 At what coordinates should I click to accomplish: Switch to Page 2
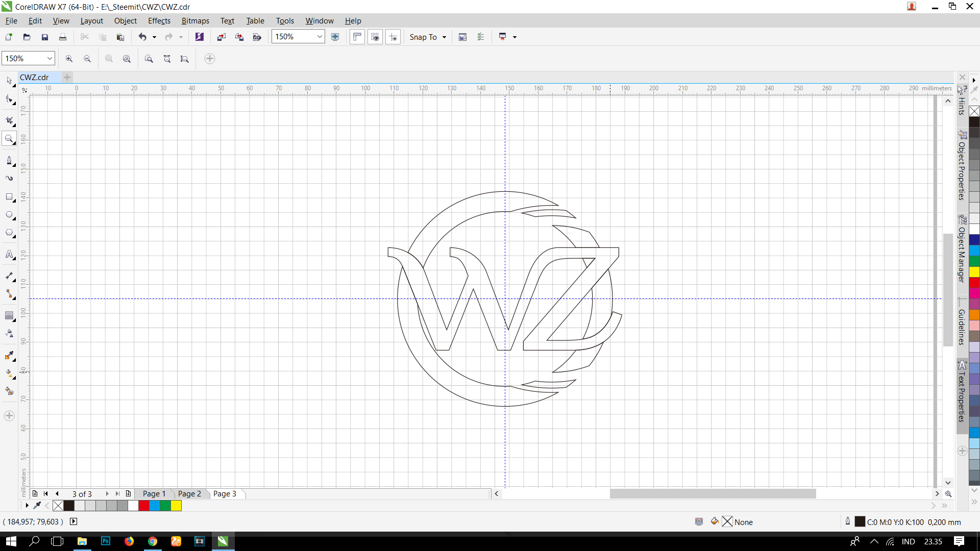point(189,493)
